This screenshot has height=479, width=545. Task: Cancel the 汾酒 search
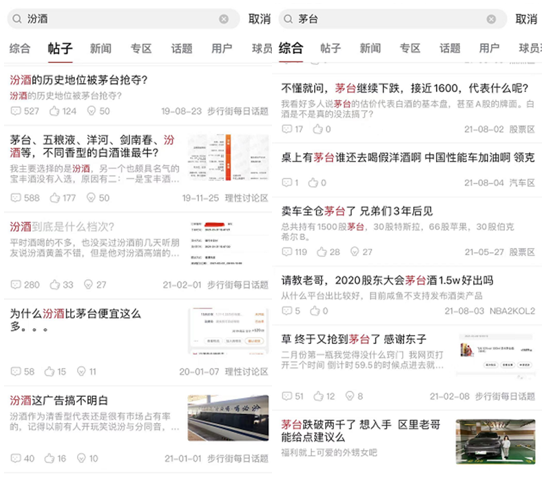[x=259, y=19]
